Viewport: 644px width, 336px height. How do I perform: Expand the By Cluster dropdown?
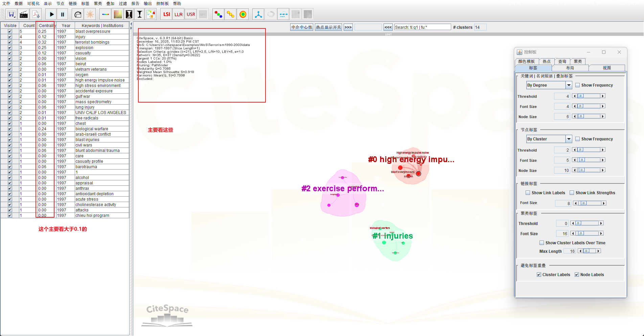(x=569, y=139)
